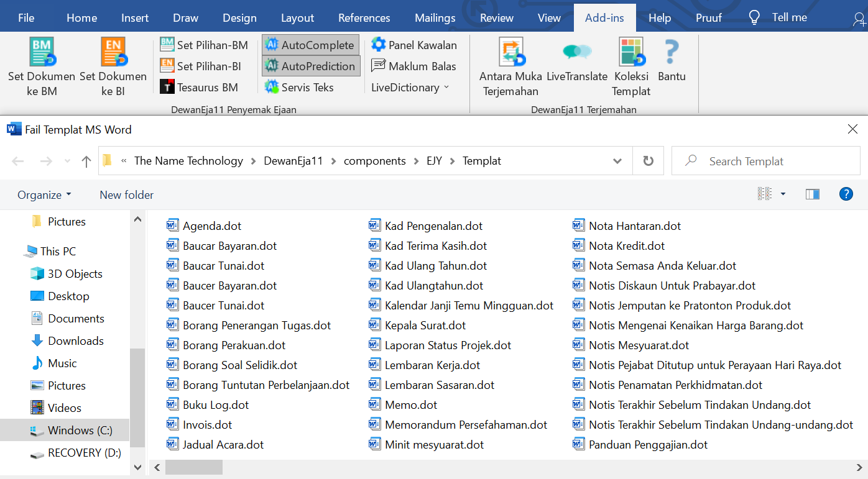Toggle the preview pane button
The image size is (868, 479).
pyautogui.click(x=812, y=194)
